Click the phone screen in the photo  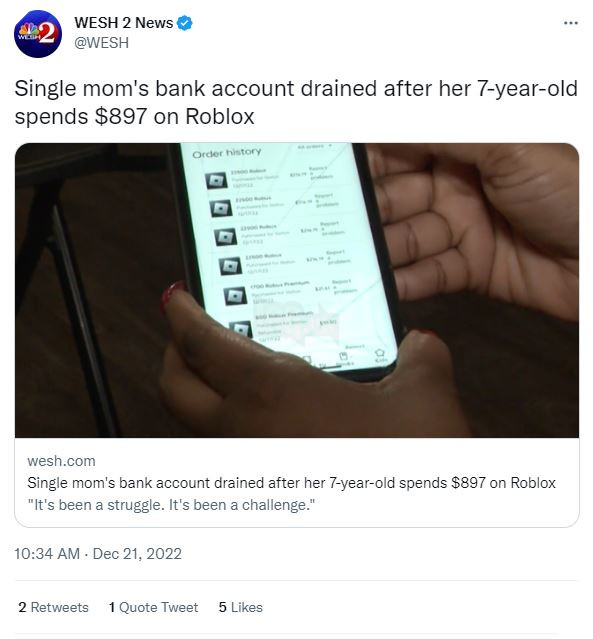[x=285, y=253]
